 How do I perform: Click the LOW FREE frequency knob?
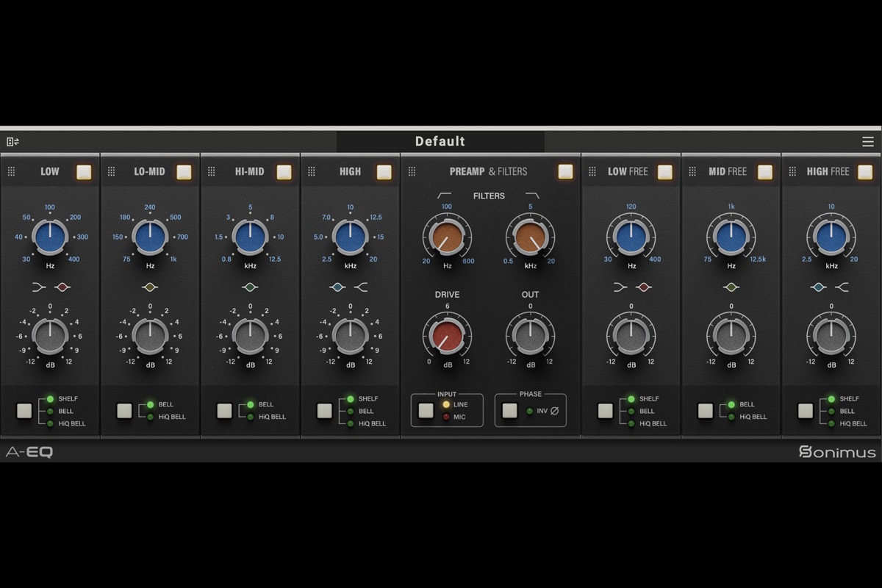coord(631,238)
